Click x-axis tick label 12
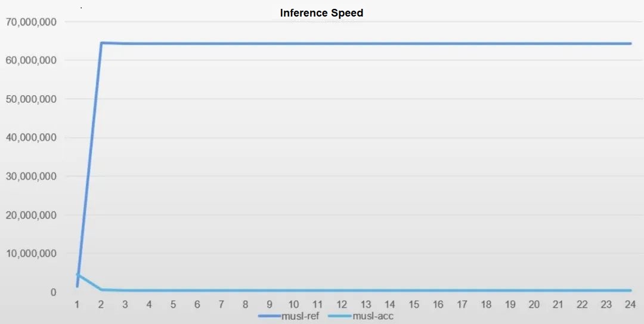Screen dimensions: 644x324 342,304
